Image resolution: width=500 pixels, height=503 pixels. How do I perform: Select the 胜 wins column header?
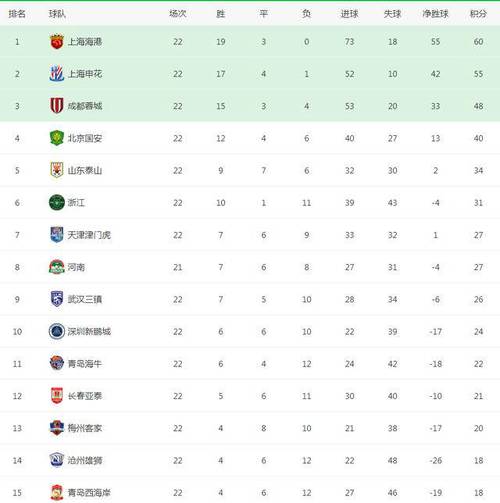pyautogui.click(x=221, y=14)
